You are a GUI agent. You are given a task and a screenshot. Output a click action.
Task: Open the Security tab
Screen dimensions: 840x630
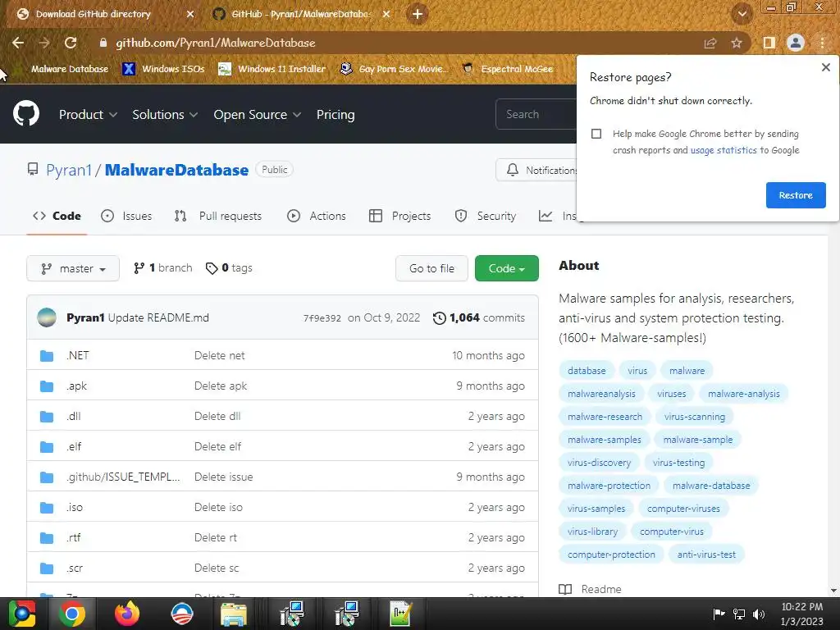486,216
